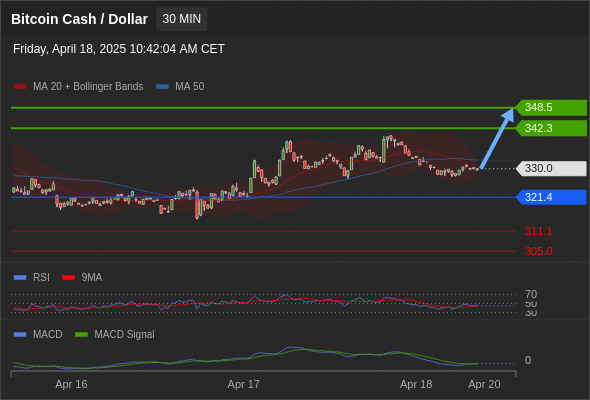Click the red 305.0 support level
The image size is (590, 400).
coord(538,251)
